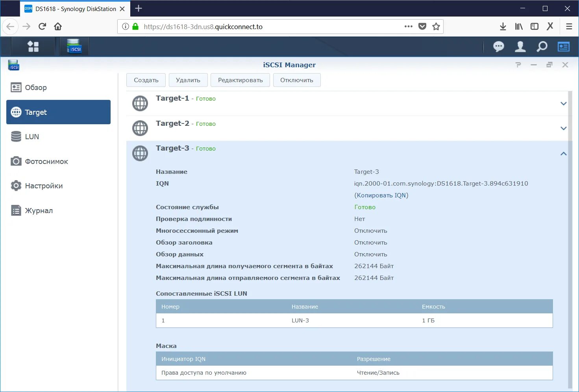Toggle the browser sidebar icon
The image size is (579, 392).
pos(535,26)
